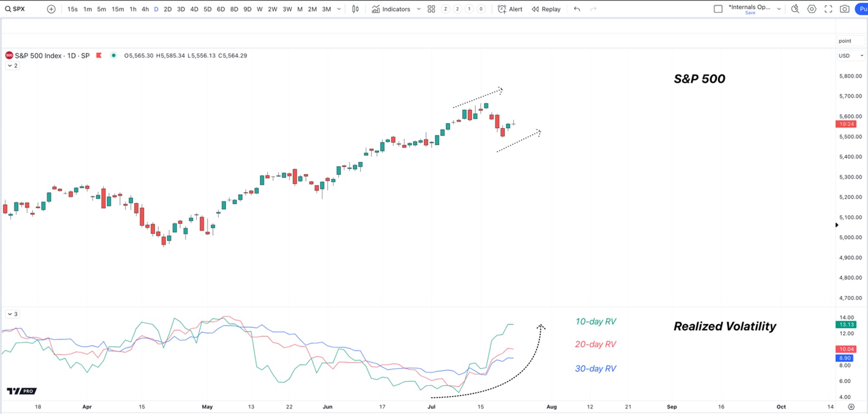Image resolution: width=868 pixels, height=414 pixels.
Task: Switch to the 15m interval
Action: click(118, 9)
